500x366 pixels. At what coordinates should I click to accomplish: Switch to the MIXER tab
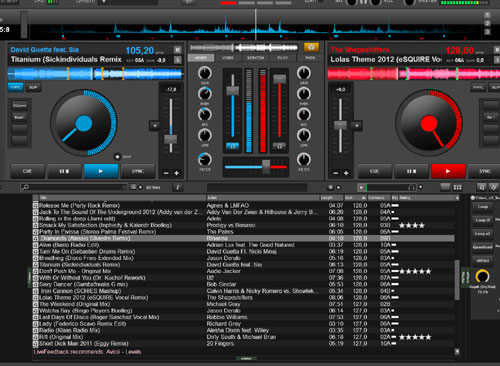tap(201, 58)
